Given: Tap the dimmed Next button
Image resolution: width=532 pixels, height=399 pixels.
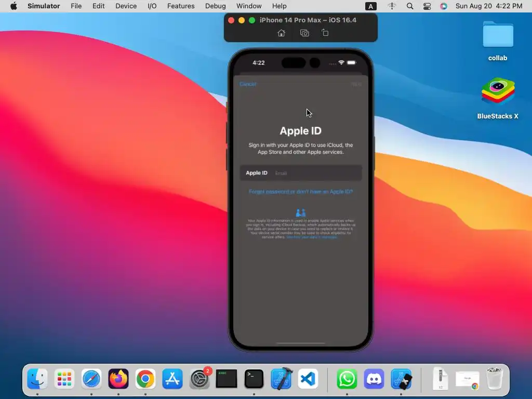Looking at the screenshot, I should 356,84.
